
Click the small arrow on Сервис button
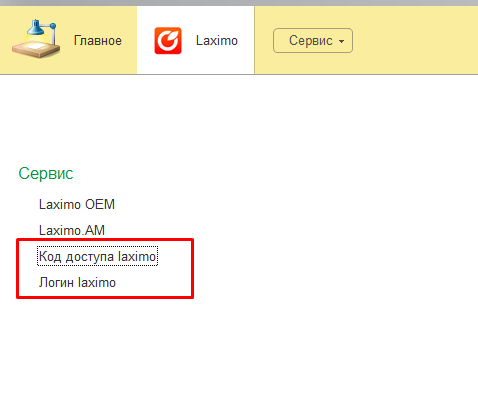pyautogui.click(x=341, y=41)
